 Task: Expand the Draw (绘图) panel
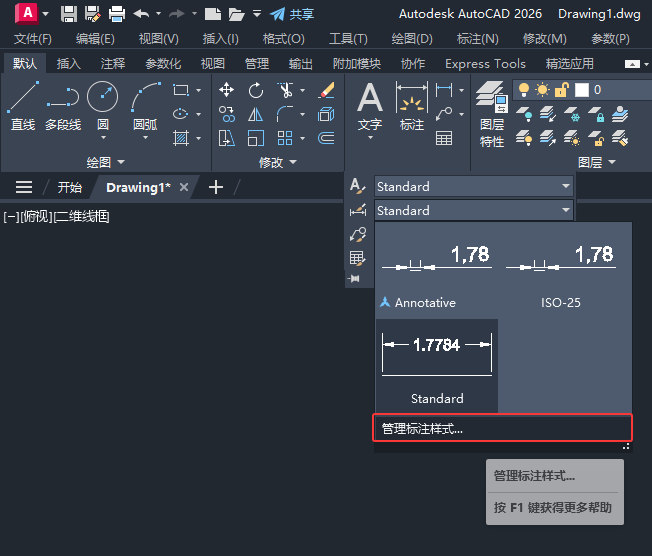pos(106,162)
